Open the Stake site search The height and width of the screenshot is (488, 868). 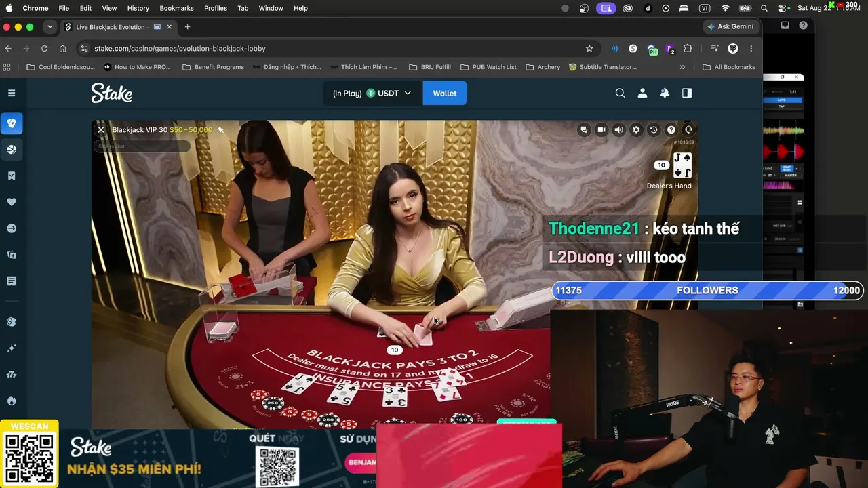tap(620, 93)
